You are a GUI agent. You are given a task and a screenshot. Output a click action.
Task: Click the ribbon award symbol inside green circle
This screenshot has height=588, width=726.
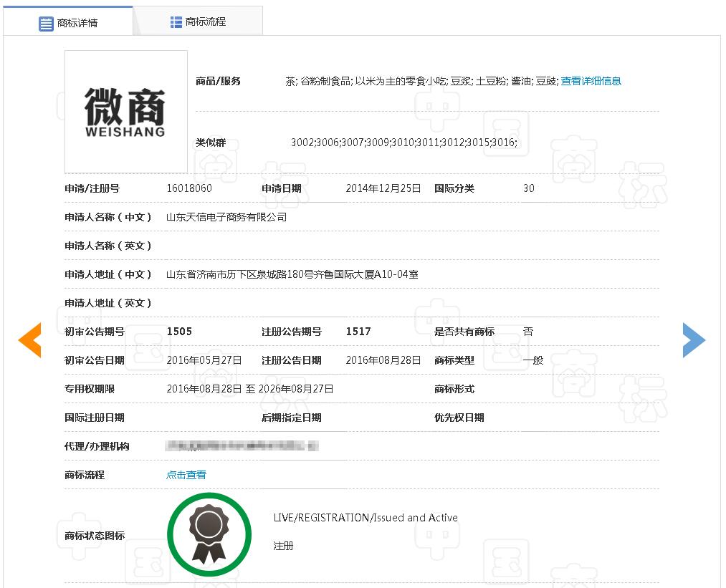[x=209, y=533]
